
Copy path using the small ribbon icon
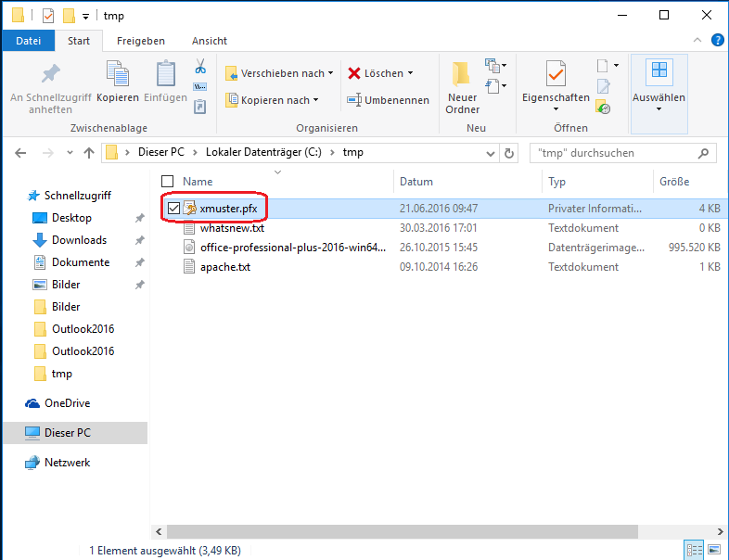point(200,86)
